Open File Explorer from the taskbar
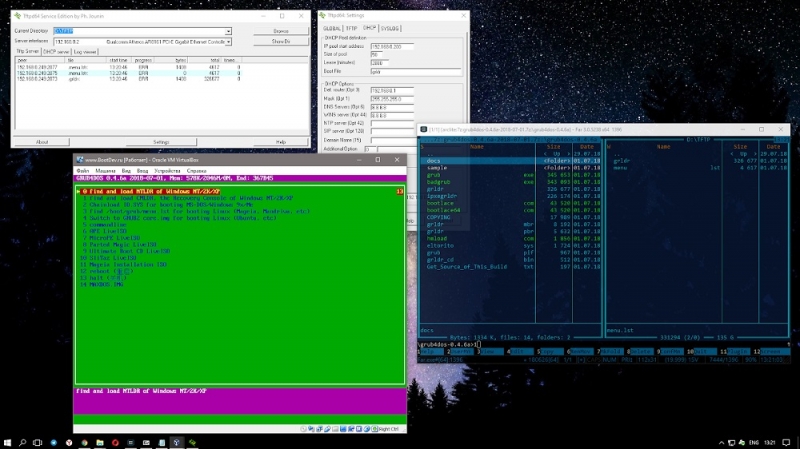This screenshot has width=800, height=449. point(100,442)
